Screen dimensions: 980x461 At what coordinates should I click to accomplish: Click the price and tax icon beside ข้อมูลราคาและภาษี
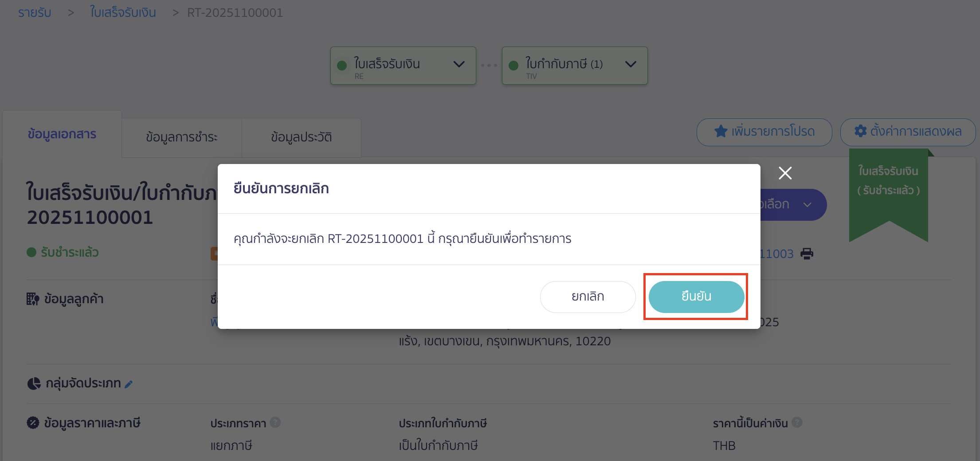click(x=33, y=423)
